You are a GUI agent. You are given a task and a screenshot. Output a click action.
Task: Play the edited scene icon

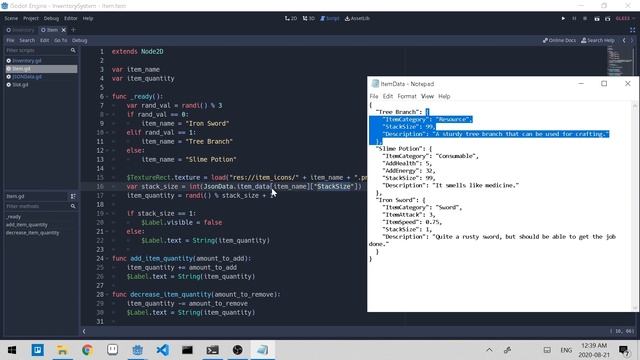pyautogui.click(x=596, y=18)
